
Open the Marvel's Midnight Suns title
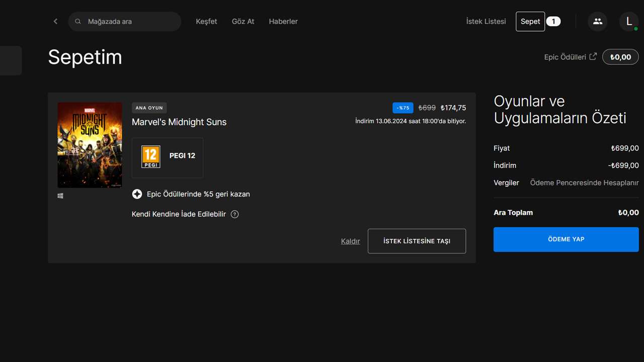[179, 122]
